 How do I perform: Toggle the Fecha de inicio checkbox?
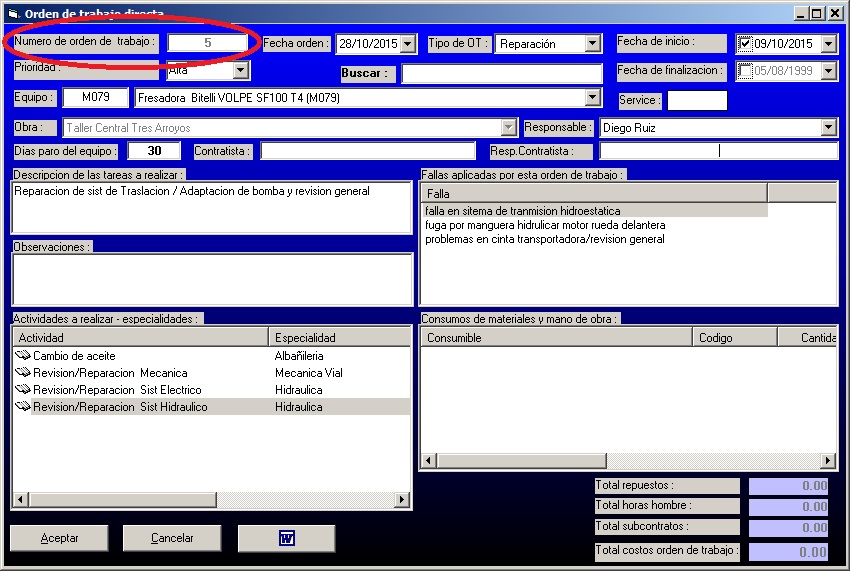point(745,44)
